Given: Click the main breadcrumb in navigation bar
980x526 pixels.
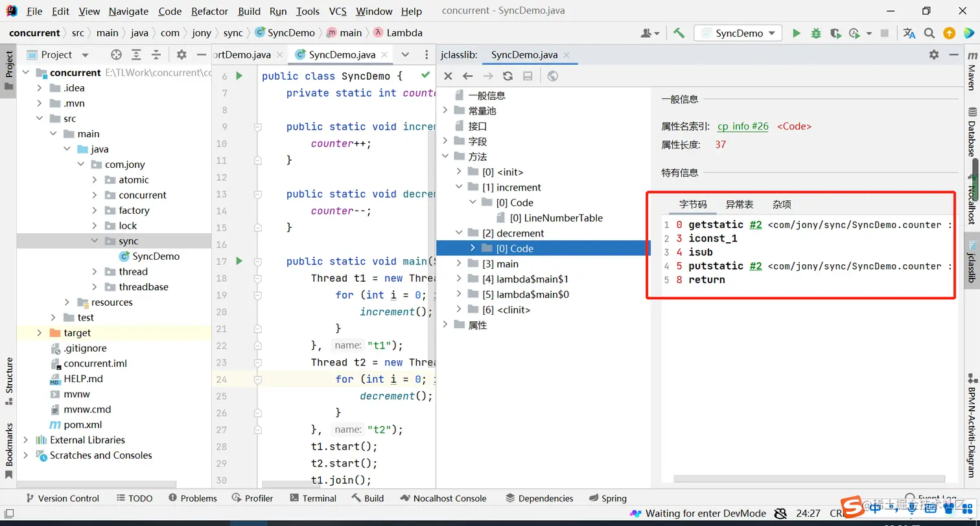Looking at the screenshot, I should click(x=344, y=33).
